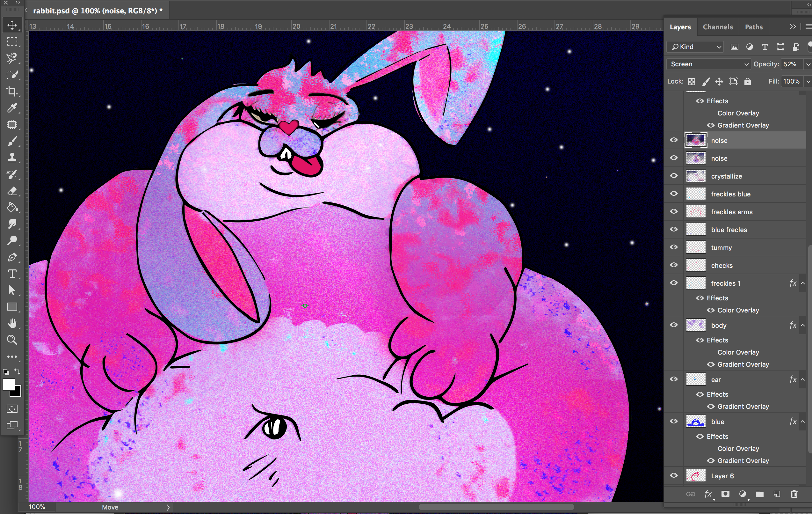This screenshot has height=514, width=812.
Task: Create new fill or adjustment layer
Action: coord(743,494)
